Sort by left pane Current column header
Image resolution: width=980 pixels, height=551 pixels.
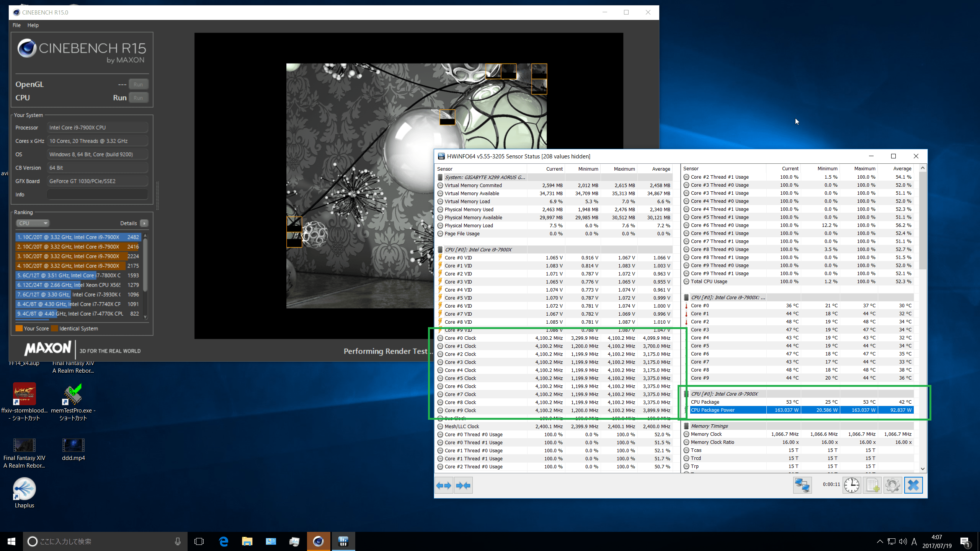click(546, 169)
